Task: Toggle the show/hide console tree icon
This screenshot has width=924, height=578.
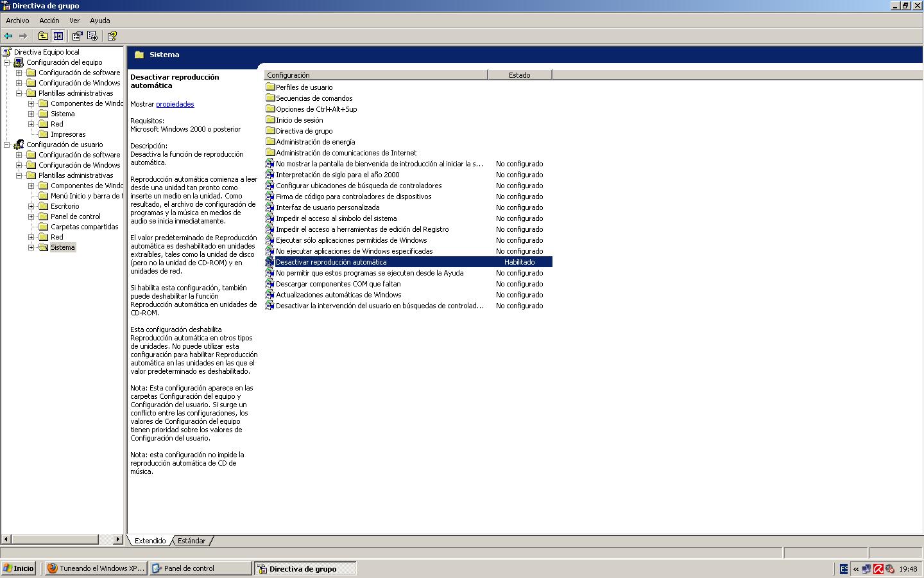Action: [58, 36]
